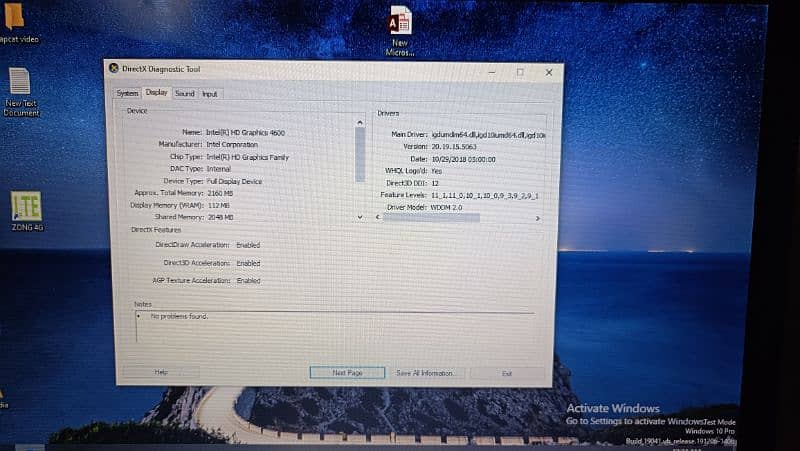Click the Help button
Viewport: 800px width, 451px height.
coord(161,372)
